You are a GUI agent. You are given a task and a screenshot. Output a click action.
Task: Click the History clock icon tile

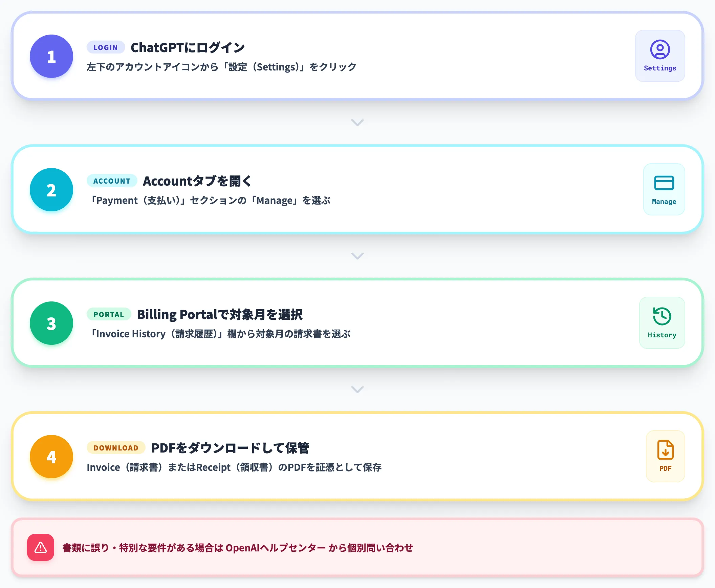tap(662, 323)
